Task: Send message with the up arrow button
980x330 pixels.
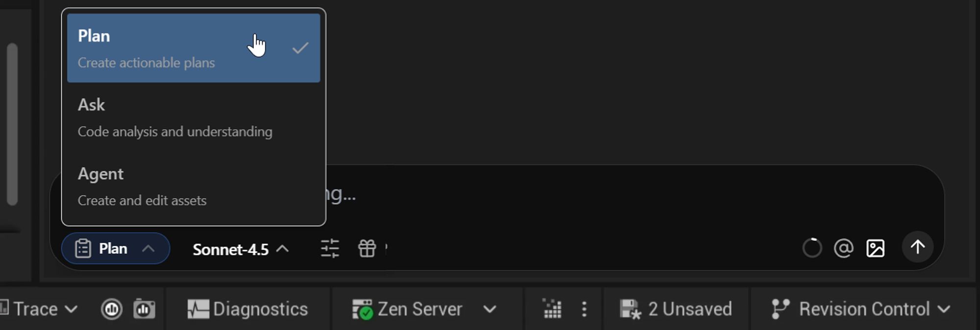Action: (917, 247)
